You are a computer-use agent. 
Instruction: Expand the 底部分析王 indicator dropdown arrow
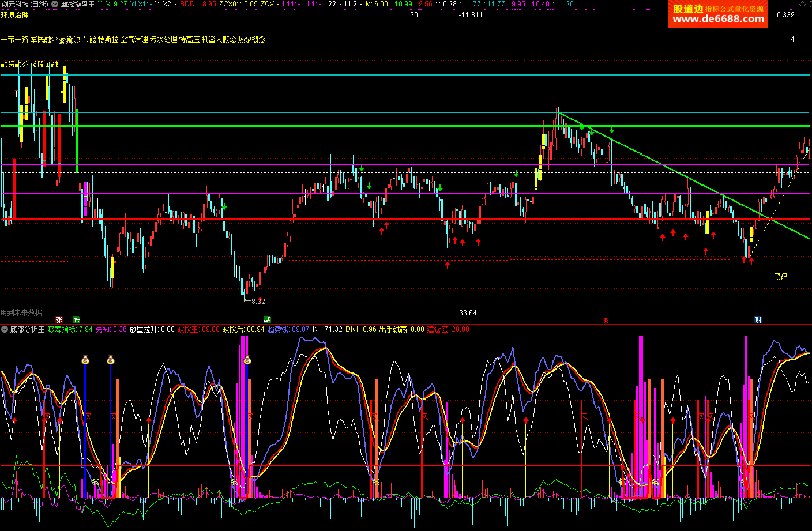(x=5, y=329)
